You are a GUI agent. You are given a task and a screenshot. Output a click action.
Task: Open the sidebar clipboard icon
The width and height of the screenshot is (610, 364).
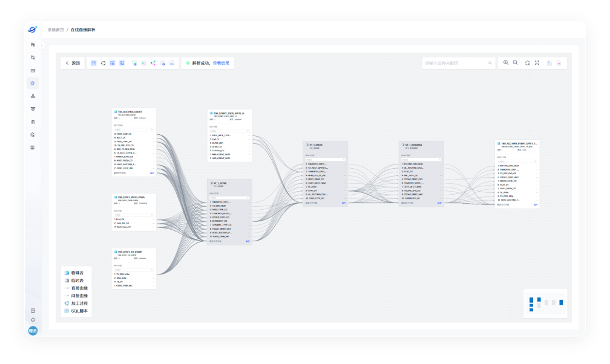[x=33, y=122]
